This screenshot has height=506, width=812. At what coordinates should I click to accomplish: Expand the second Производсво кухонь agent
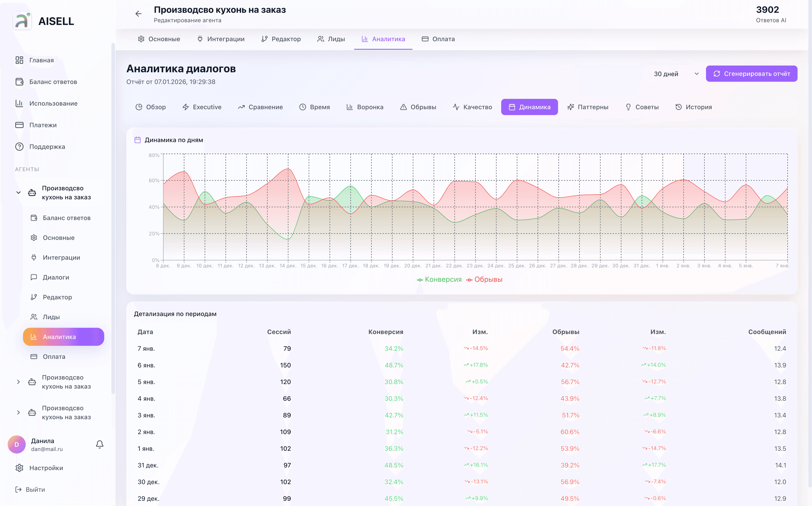[x=18, y=382]
